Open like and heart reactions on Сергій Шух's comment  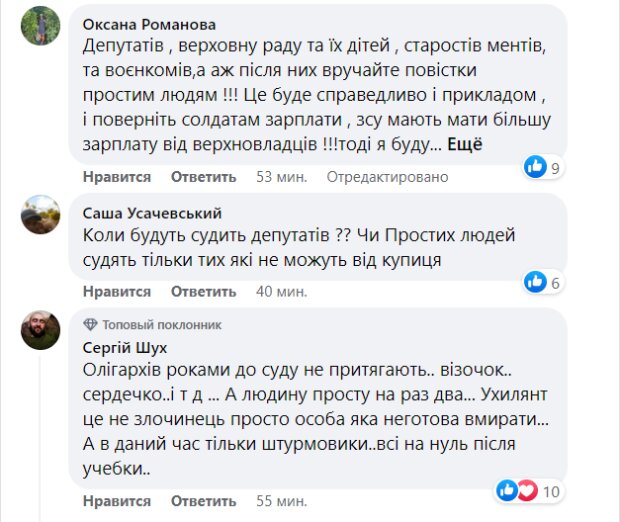click(x=517, y=490)
